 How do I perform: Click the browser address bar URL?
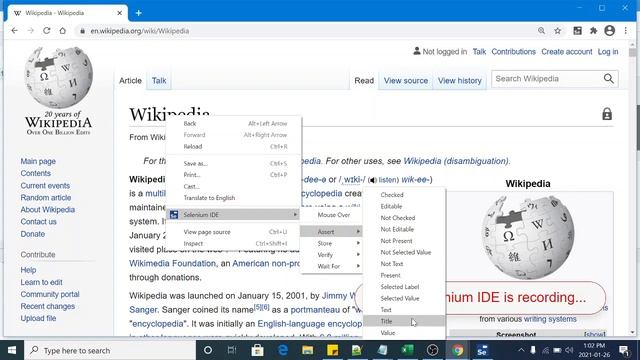point(140,31)
